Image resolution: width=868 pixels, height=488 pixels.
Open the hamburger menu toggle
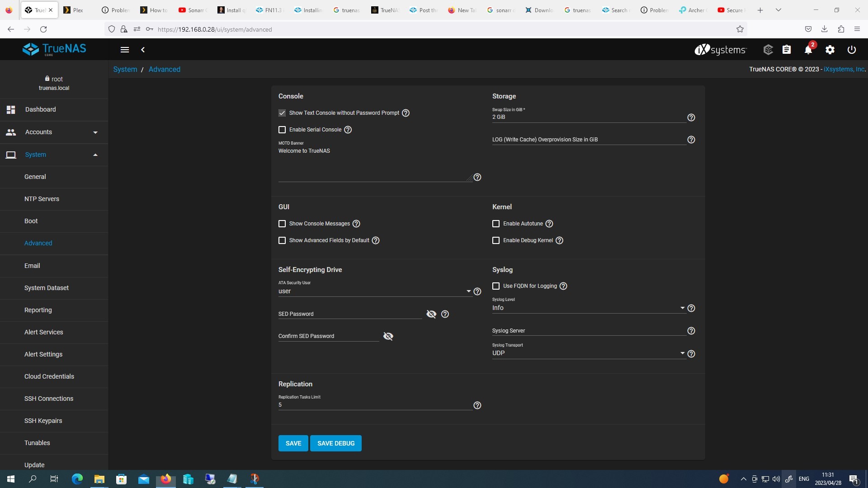[125, 50]
